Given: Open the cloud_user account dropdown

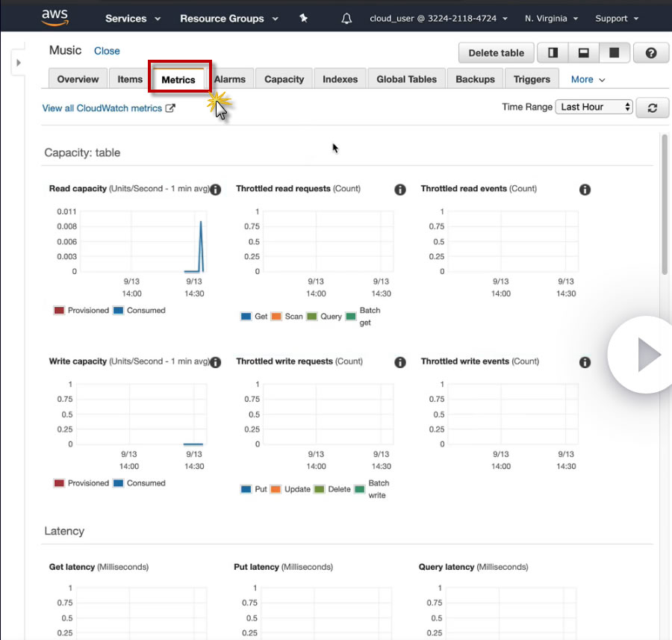Looking at the screenshot, I should pyautogui.click(x=438, y=19).
